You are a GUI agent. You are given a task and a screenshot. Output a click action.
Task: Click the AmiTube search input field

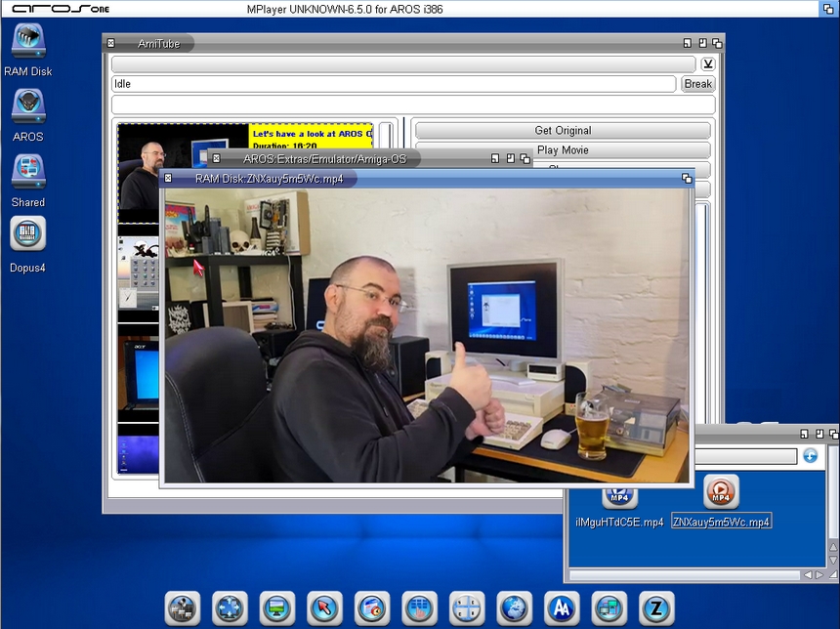[x=403, y=64]
